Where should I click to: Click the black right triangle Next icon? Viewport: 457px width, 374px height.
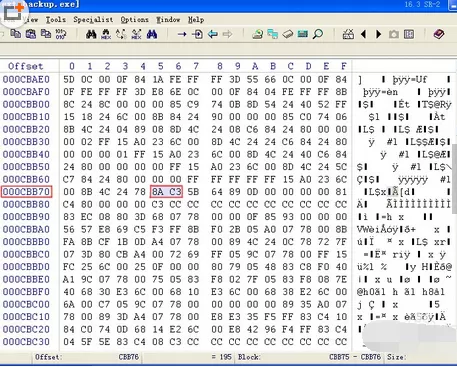pos(378,34)
